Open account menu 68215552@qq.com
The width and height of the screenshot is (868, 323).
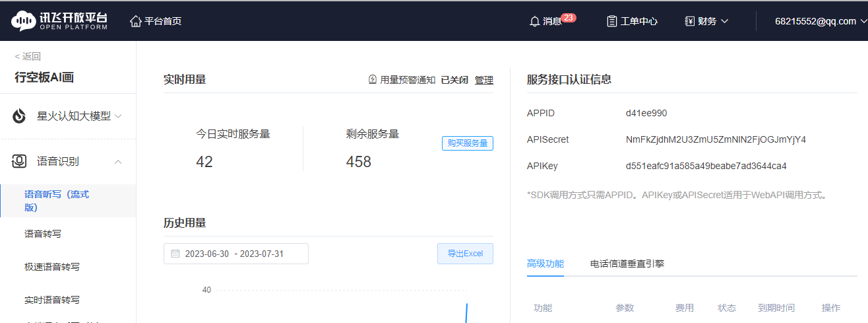pyautogui.click(x=821, y=21)
